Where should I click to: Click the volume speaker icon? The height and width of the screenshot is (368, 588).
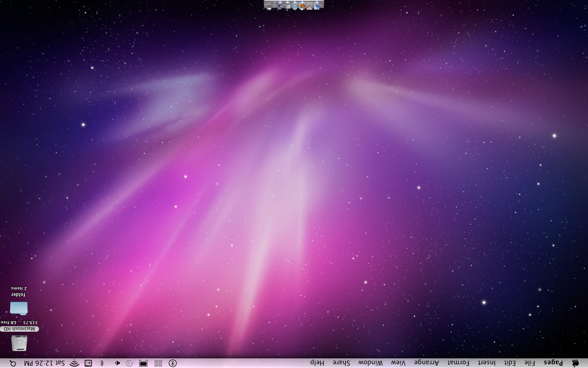[x=117, y=363]
